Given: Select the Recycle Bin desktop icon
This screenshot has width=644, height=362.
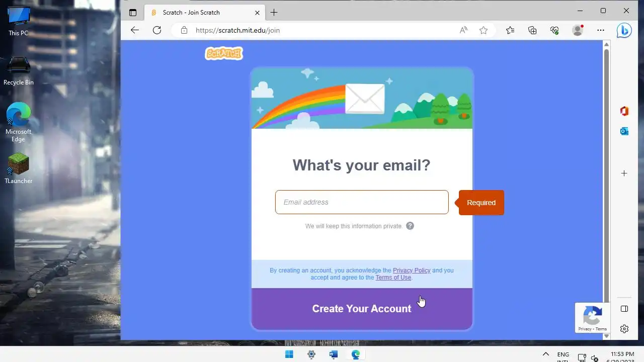Looking at the screenshot, I should 19,71.
